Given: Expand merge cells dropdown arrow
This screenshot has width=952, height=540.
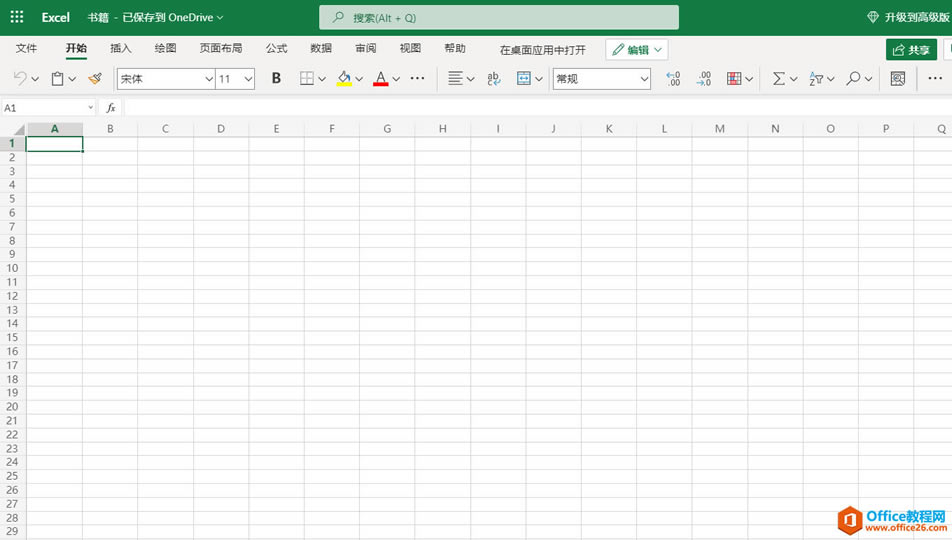Looking at the screenshot, I should click(539, 79).
